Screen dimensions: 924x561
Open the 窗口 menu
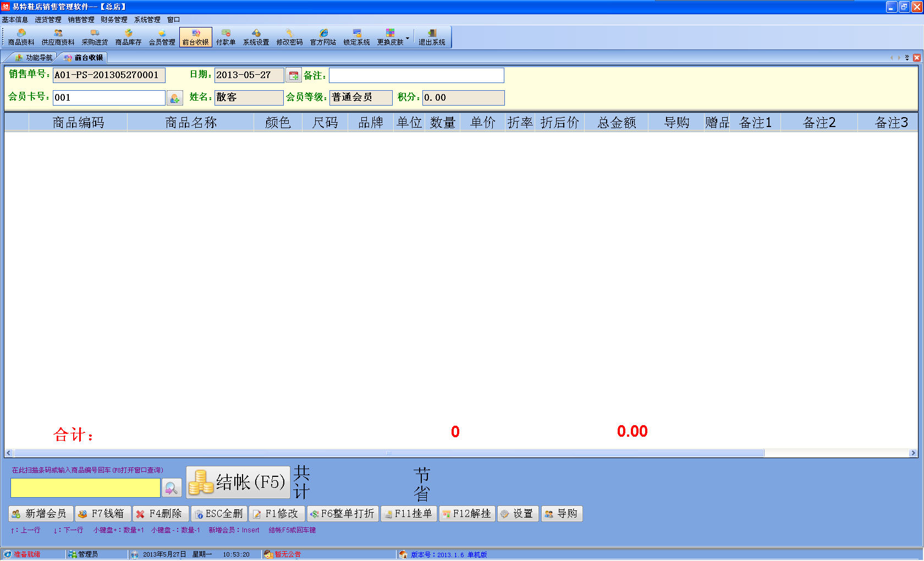tap(173, 20)
